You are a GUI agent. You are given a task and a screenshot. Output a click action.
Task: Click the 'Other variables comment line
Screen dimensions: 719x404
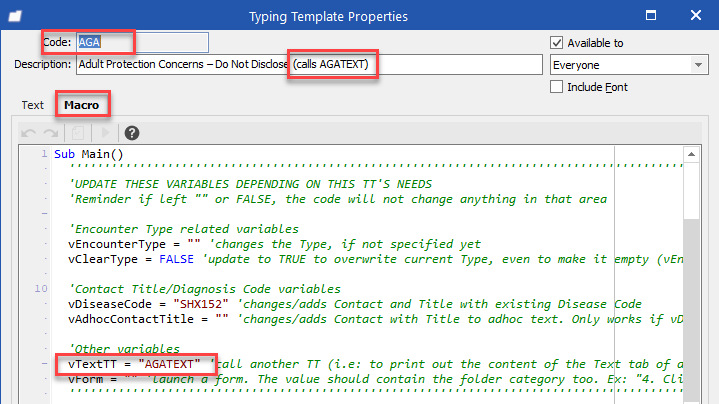pos(124,349)
